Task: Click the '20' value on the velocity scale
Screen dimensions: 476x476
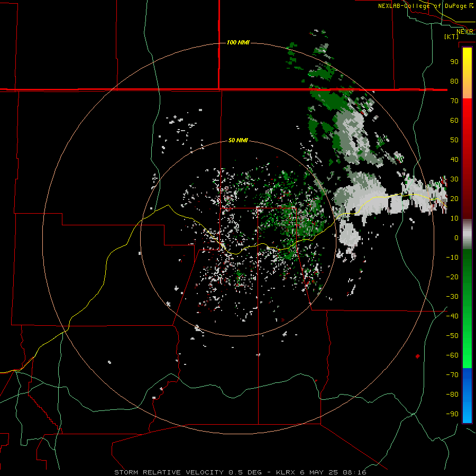Action: point(454,199)
